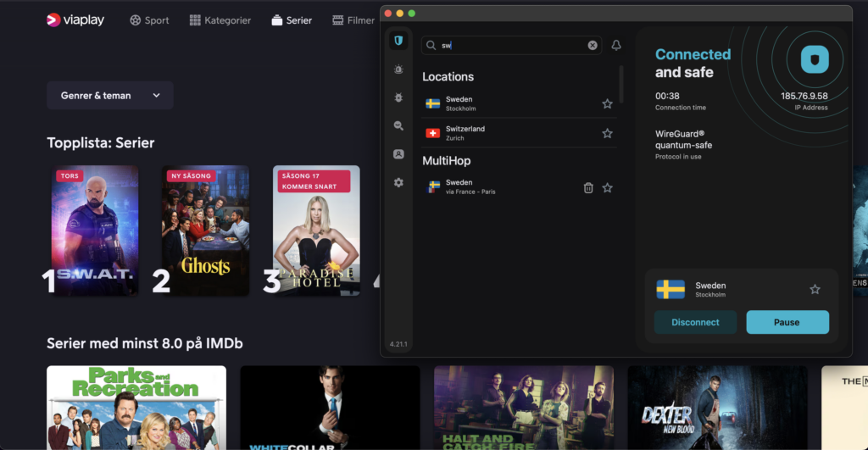The image size is (868, 450).
Task: Favorite the Sweden via France MultiHop
Action: point(607,187)
